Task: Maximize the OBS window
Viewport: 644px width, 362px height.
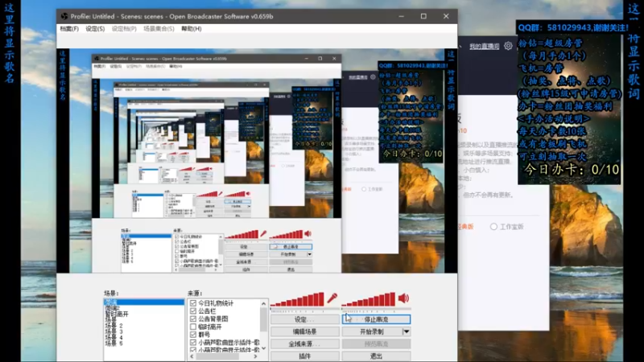Action: pos(423,16)
